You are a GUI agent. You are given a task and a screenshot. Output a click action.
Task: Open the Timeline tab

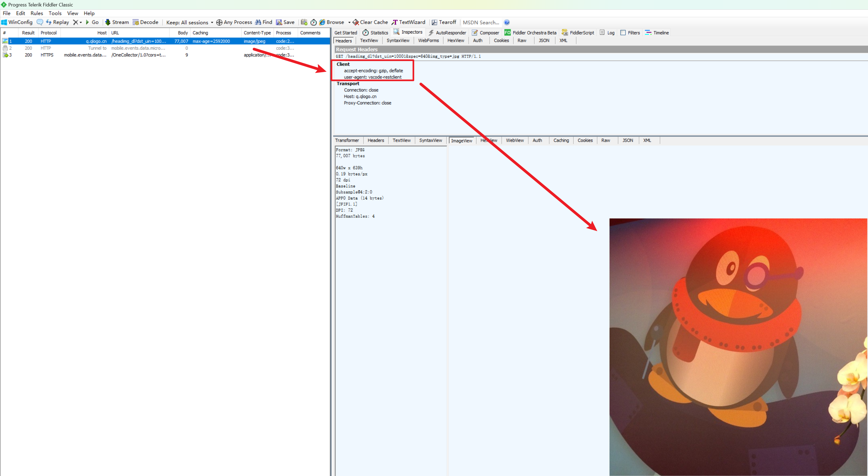coord(657,33)
